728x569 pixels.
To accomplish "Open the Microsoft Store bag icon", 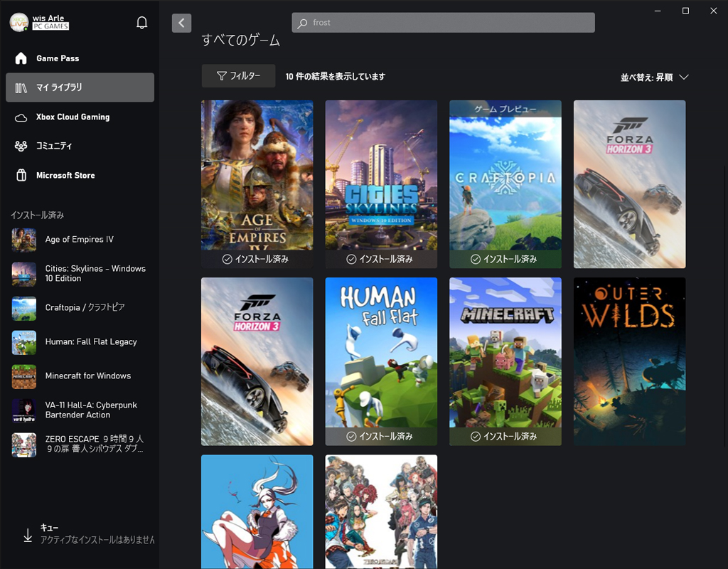I will 21,175.
